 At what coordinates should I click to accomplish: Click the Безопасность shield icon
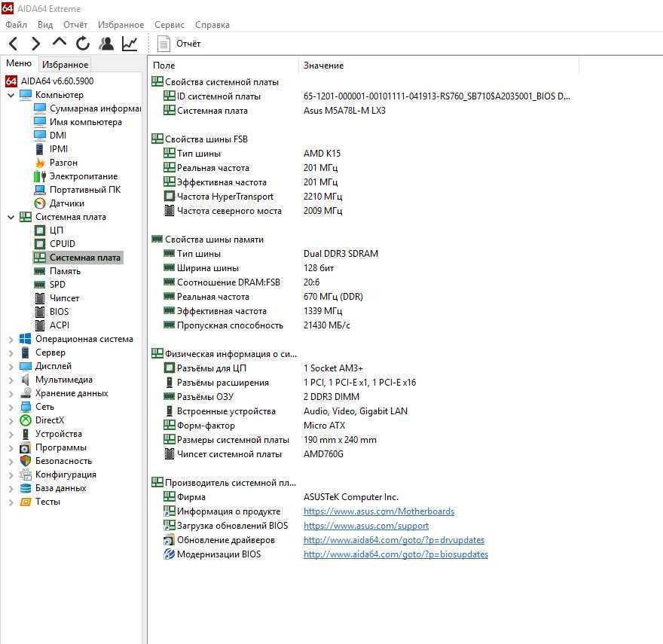tap(26, 461)
